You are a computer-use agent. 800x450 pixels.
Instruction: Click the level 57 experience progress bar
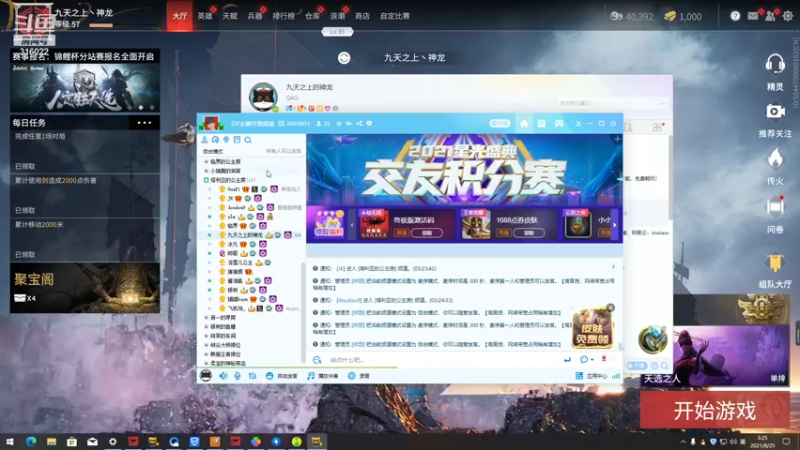(x=101, y=24)
